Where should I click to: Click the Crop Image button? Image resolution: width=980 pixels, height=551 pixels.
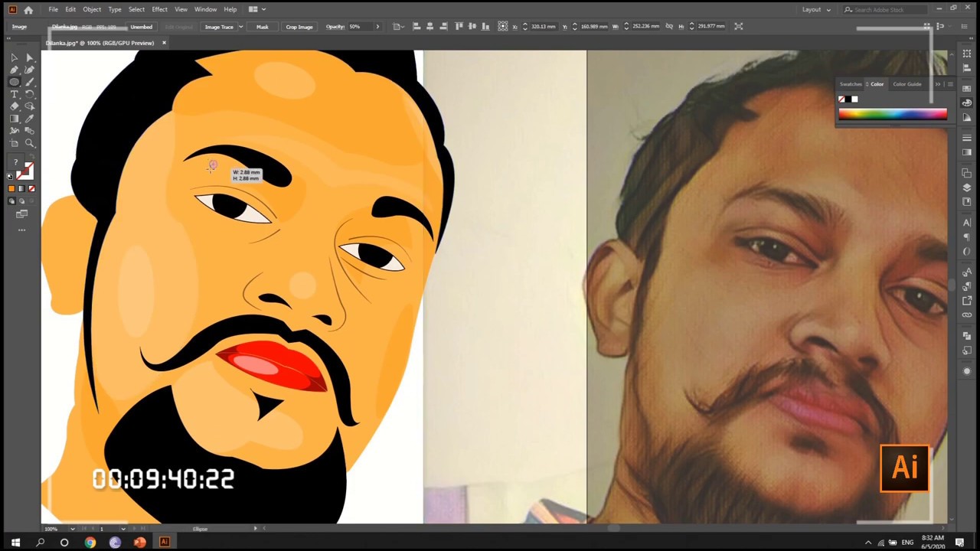pos(299,27)
